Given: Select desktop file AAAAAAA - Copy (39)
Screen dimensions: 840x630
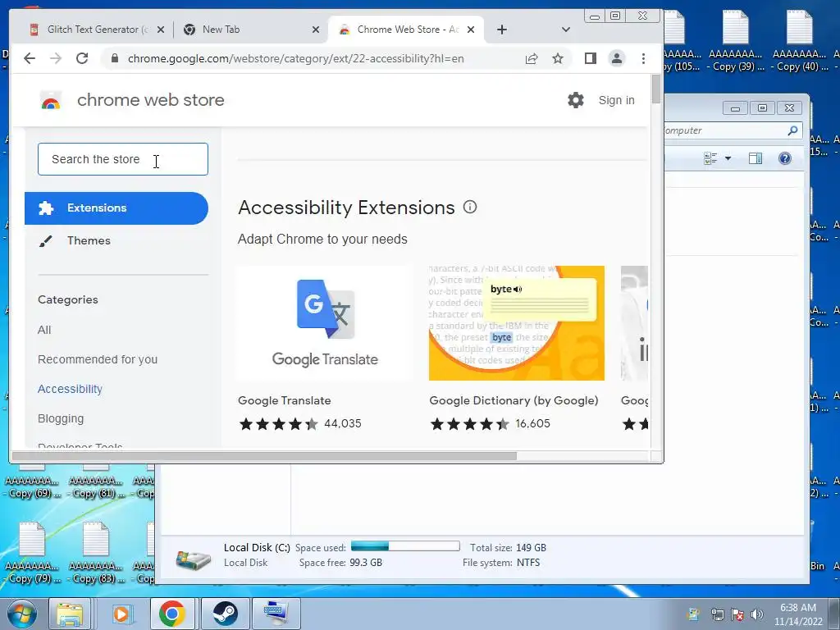Looking at the screenshot, I should coord(736,42).
